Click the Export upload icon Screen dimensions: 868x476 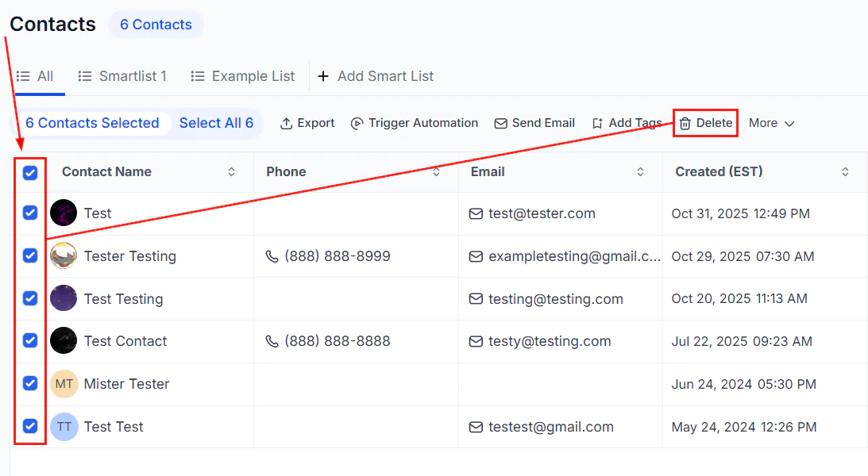pyautogui.click(x=286, y=123)
